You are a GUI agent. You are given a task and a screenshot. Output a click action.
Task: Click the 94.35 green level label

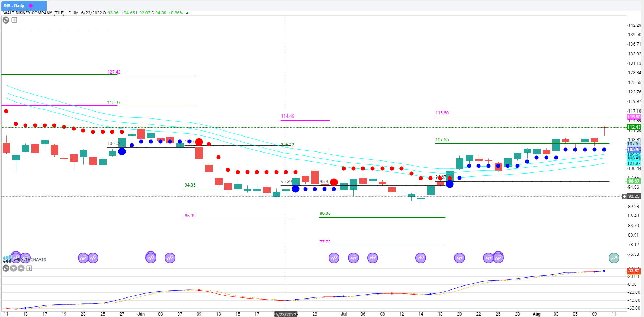[190, 185]
